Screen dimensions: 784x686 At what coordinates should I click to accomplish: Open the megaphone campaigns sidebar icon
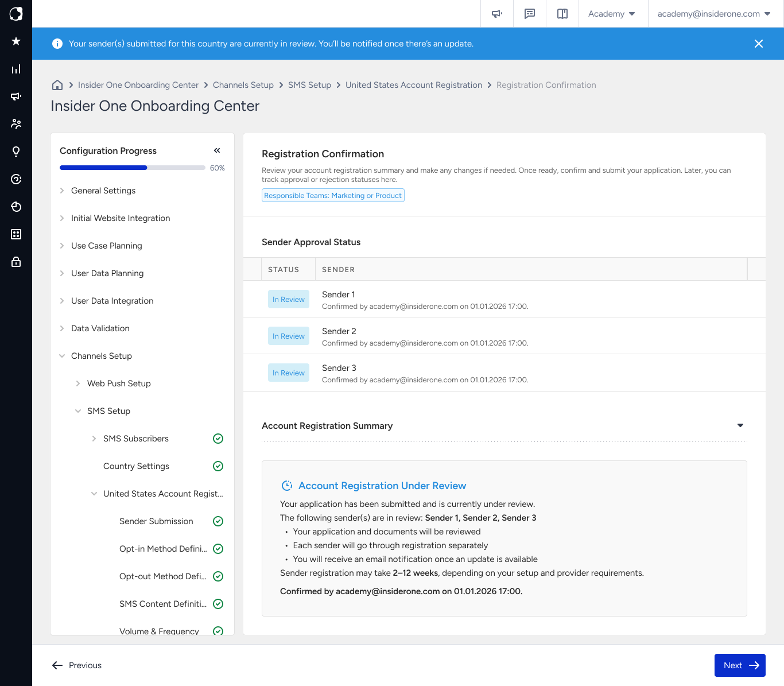pyautogui.click(x=16, y=96)
